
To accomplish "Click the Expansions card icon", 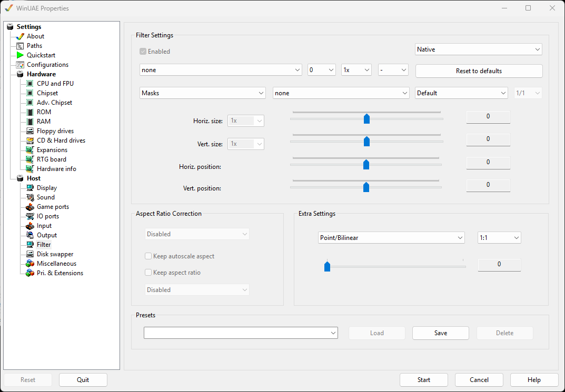I will (x=30, y=150).
